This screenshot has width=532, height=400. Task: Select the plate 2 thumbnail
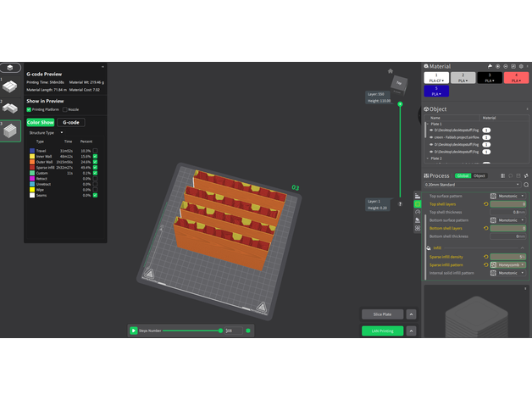click(9, 108)
